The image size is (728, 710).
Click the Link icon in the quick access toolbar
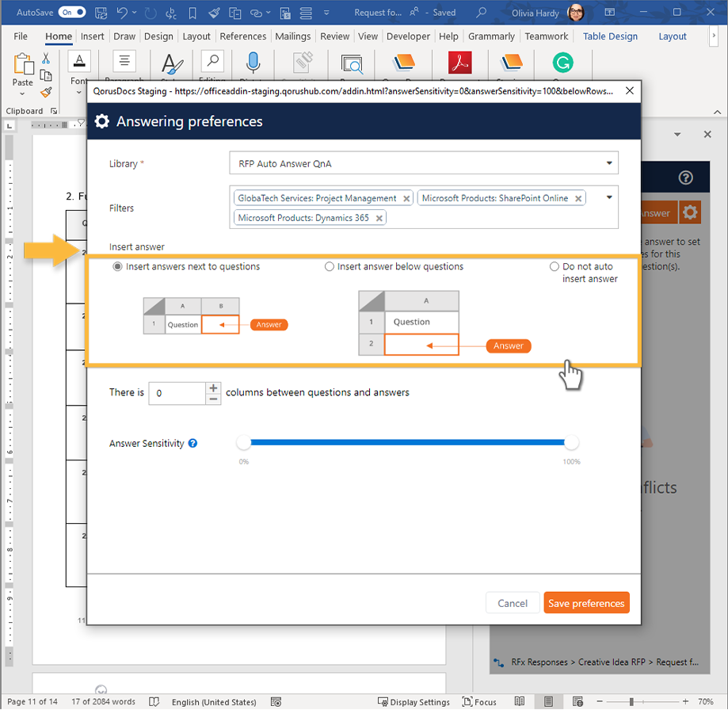tap(256, 13)
